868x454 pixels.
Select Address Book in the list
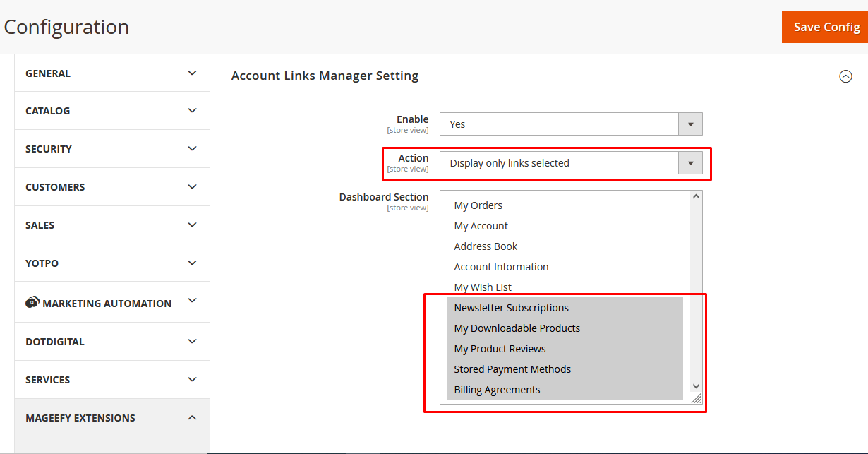[x=486, y=246]
